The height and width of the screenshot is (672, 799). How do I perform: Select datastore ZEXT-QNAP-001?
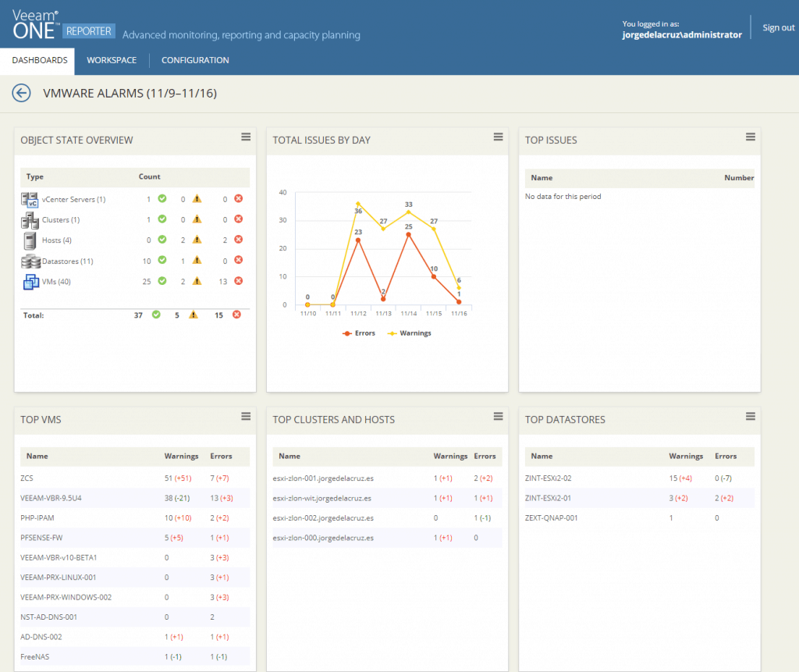pos(640,518)
